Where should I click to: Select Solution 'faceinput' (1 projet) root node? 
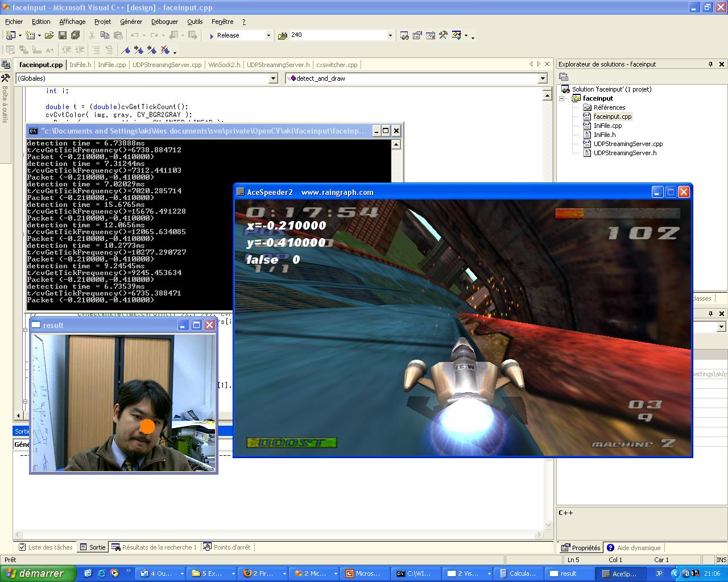click(611, 89)
